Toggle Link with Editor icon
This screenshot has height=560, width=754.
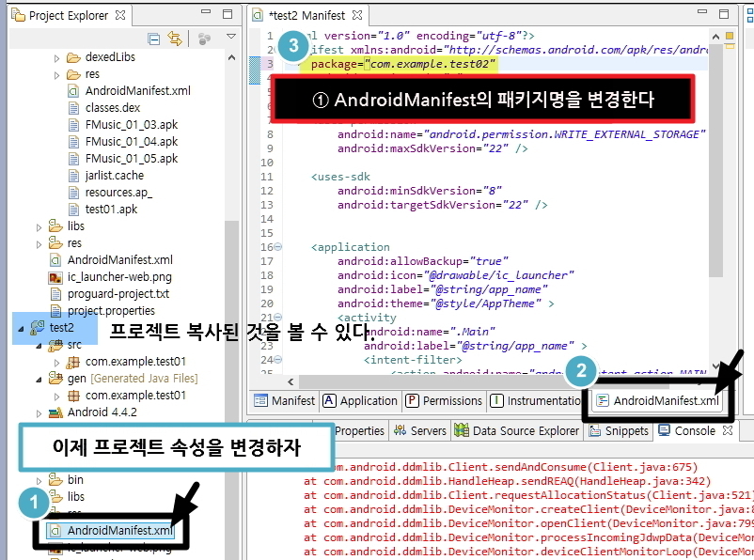click(x=175, y=39)
